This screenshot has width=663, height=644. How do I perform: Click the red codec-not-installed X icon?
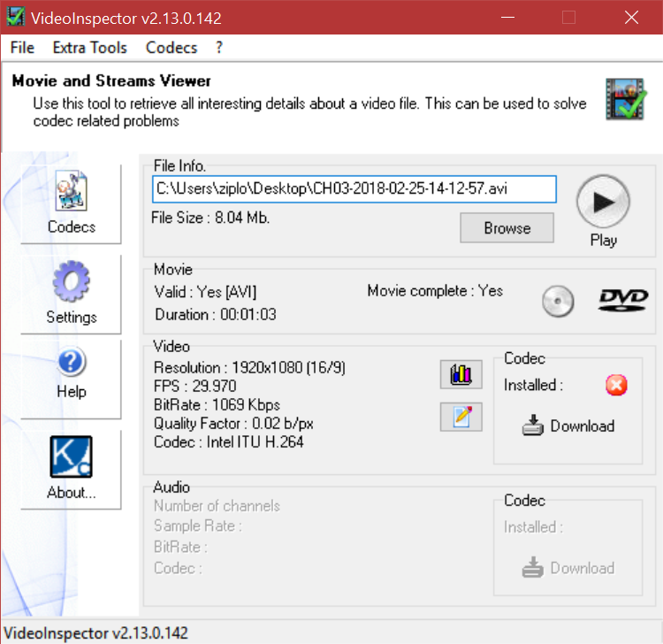pyautogui.click(x=616, y=385)
